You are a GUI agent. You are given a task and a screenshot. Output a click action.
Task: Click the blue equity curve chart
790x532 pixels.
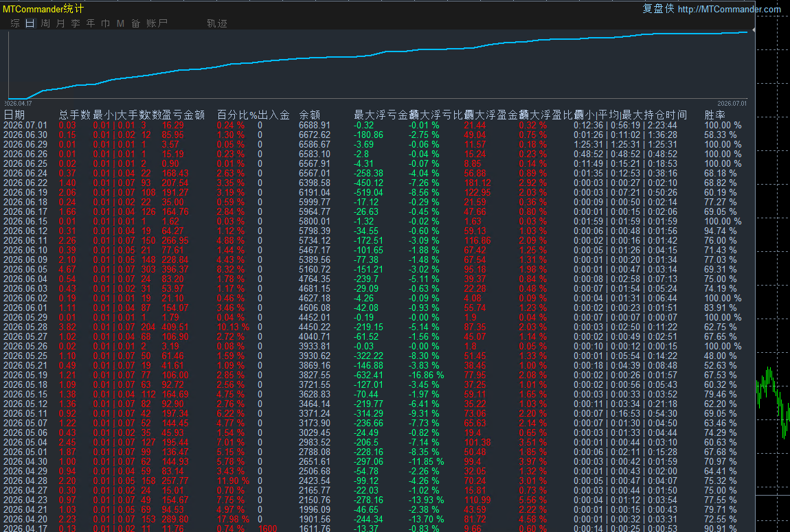(x=378, y=65)
